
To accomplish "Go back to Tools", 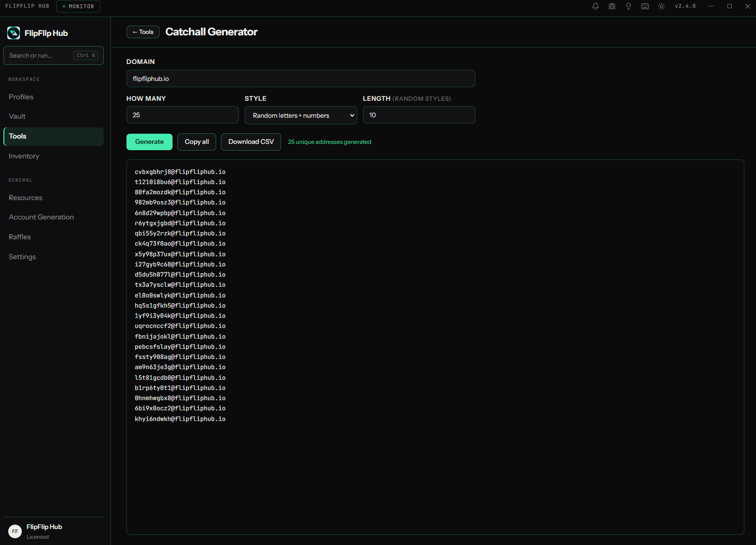I will [143, 32].
